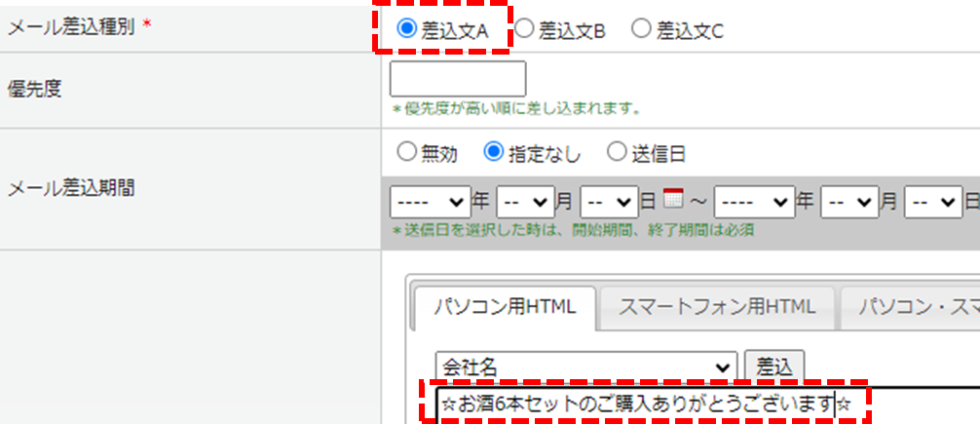
Task: Choose 送信日 for メール差込期間
Action: tap(617, 152)
